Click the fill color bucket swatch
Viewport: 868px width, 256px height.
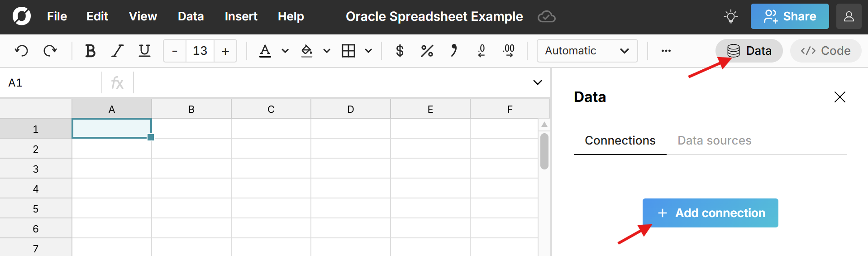pos(307,51)
